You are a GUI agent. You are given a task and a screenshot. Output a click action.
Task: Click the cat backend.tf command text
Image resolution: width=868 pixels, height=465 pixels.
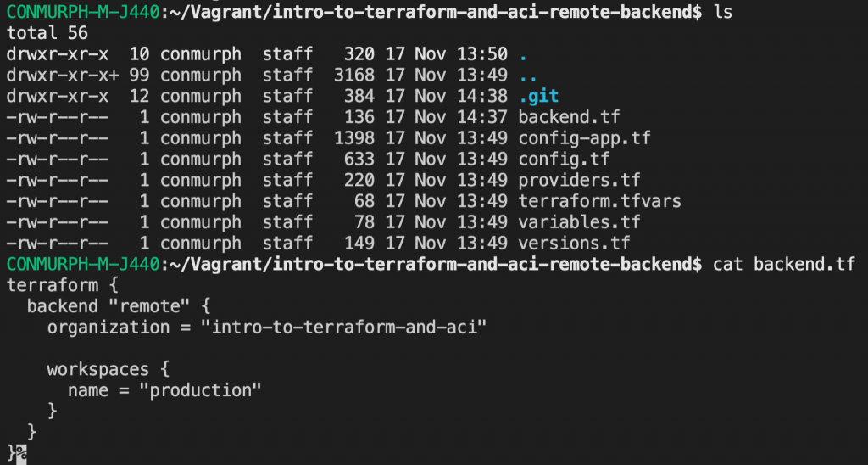(x=784, y=265)
